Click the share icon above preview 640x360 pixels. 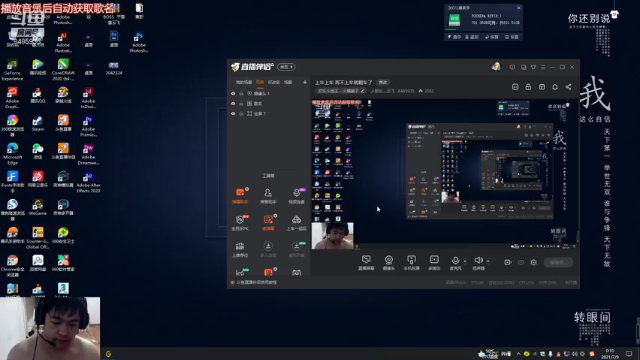568,87
